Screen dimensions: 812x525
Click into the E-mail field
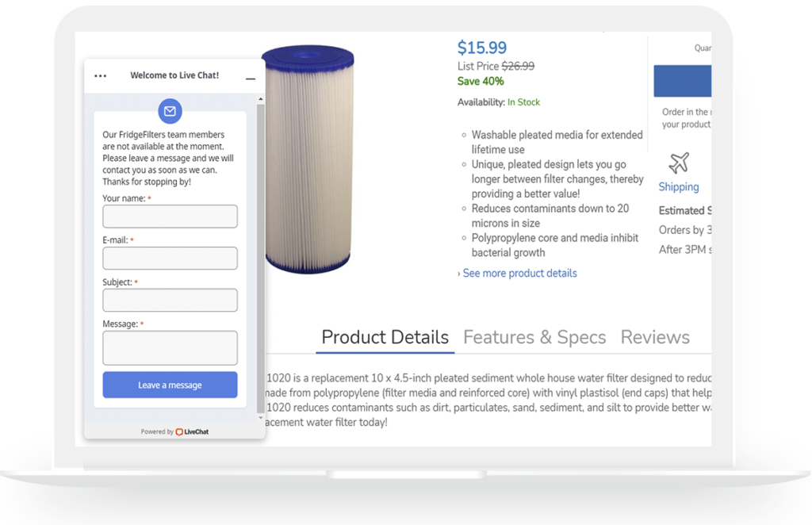[170, 259]
